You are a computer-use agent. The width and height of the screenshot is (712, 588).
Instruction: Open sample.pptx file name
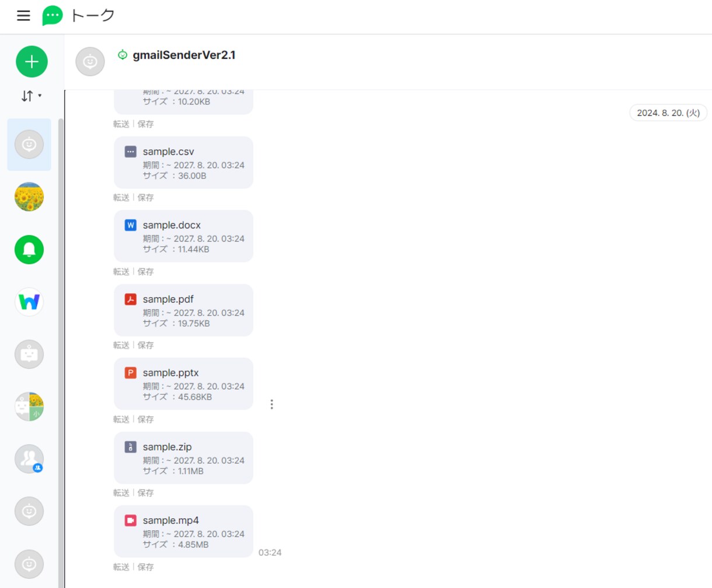tap(171, 373)
